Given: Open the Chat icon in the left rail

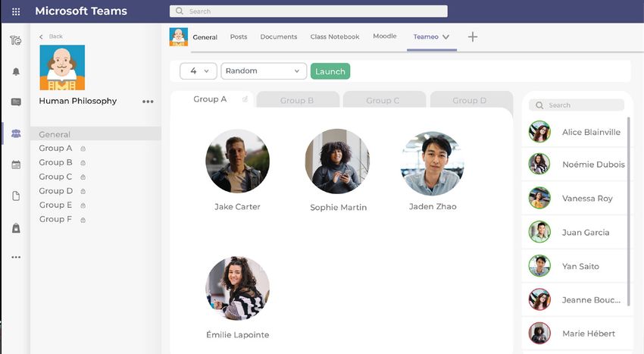Looking at the screenshot, I should coord(16,102).
